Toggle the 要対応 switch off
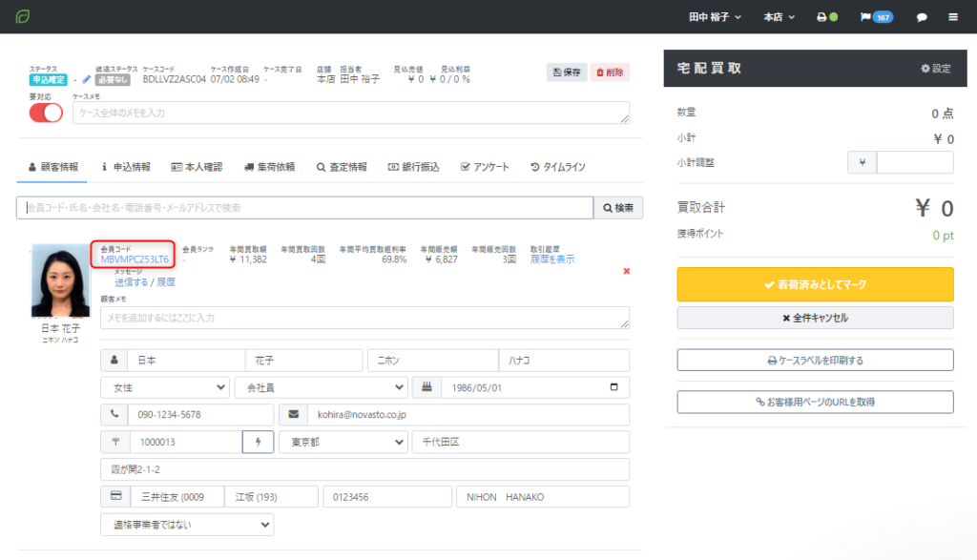Image resolution: width=977 pixels, height=560 pixels. pos(46,112)
